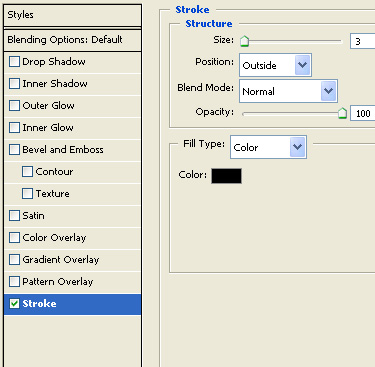The image size is (375, 367).
Task: Select the Pattern Overlay style entry
Action: [73, 282]
